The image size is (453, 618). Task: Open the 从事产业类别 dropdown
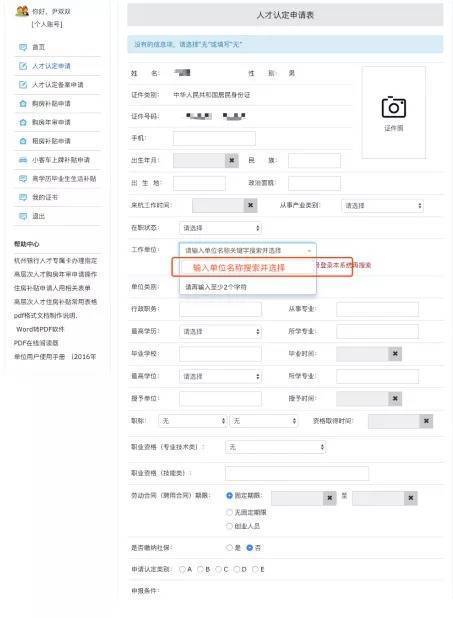(x=382, y=205)
